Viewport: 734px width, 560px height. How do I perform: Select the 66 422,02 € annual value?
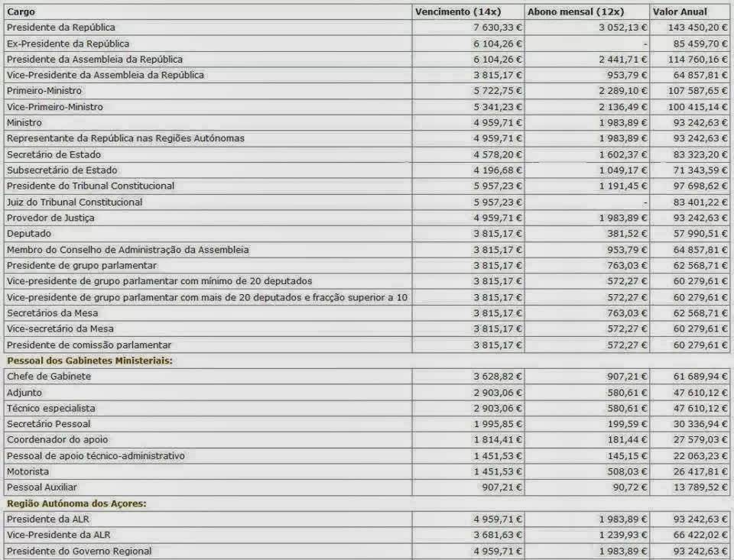(x=700, y=536)
